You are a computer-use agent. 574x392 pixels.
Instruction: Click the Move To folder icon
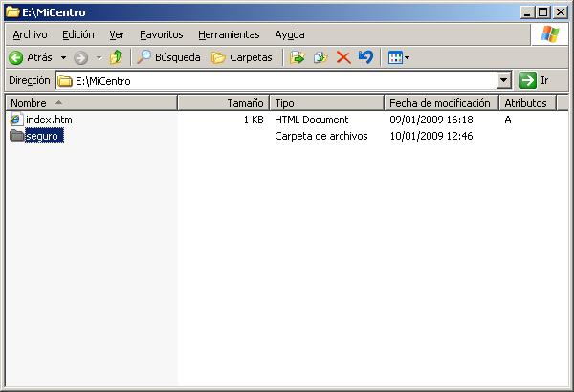[x=297, y=57]
